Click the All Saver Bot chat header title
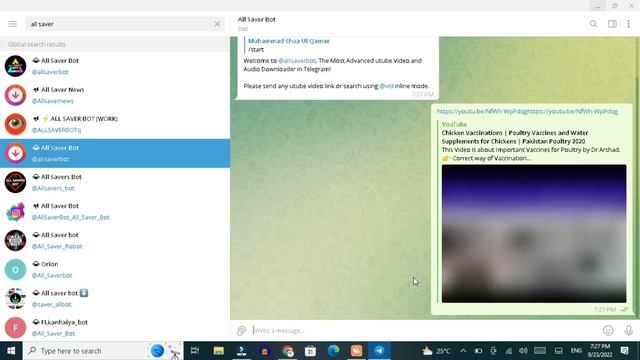The height and width of the screenshot is (360, 640). pyautogui.click(x=257, y=19)
